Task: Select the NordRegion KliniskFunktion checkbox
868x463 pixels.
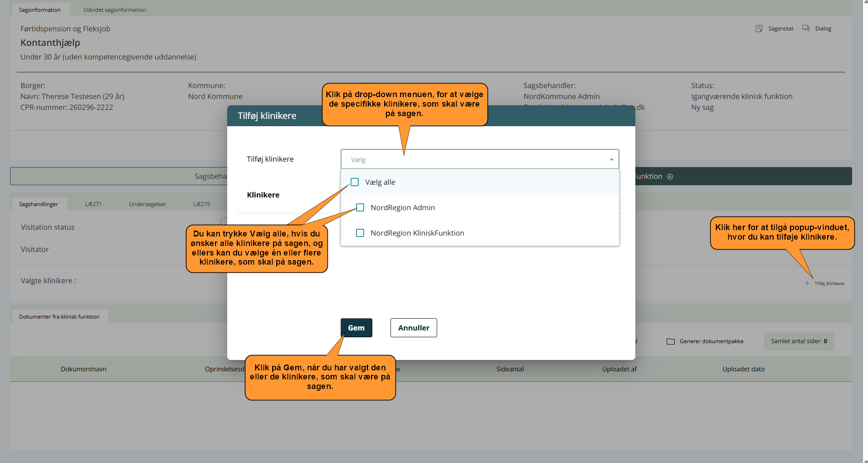Action: click(360, 233)
